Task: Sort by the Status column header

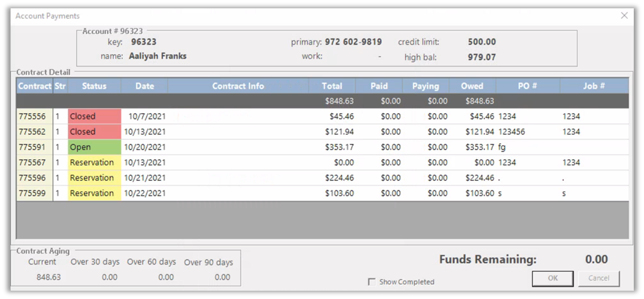Action: click(x=94, y=86)
